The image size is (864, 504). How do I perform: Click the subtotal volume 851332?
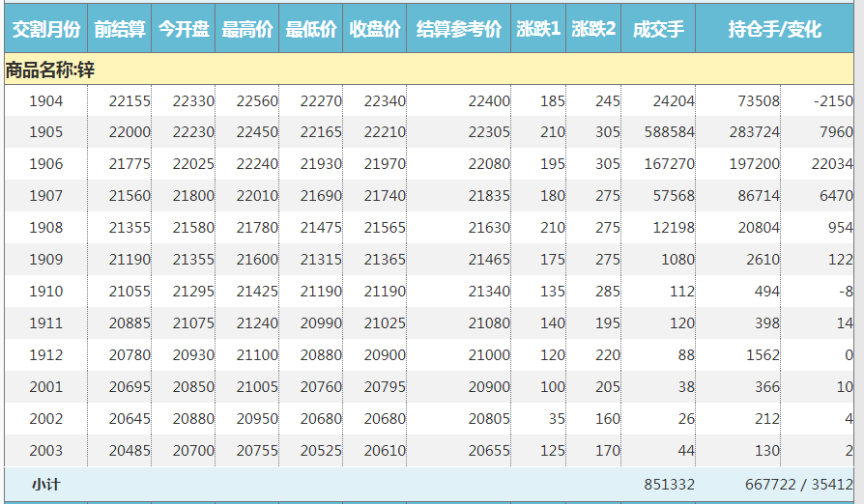point(669,484)
